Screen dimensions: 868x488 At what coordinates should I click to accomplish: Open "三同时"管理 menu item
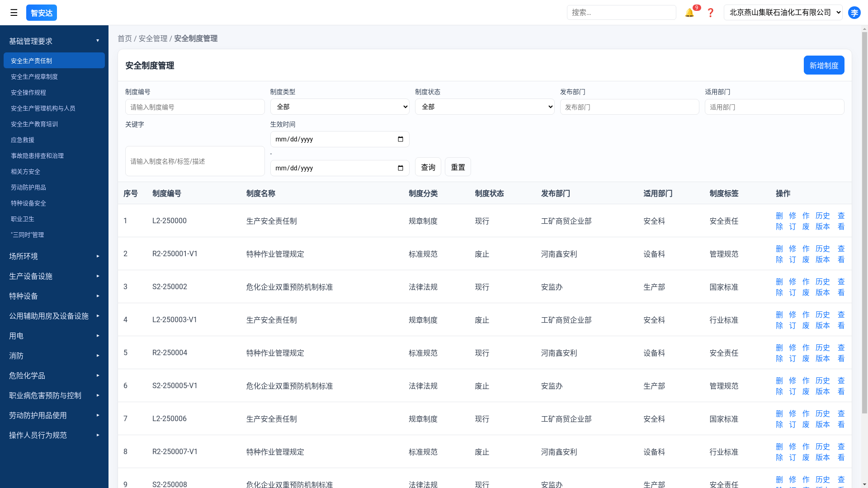54,235
